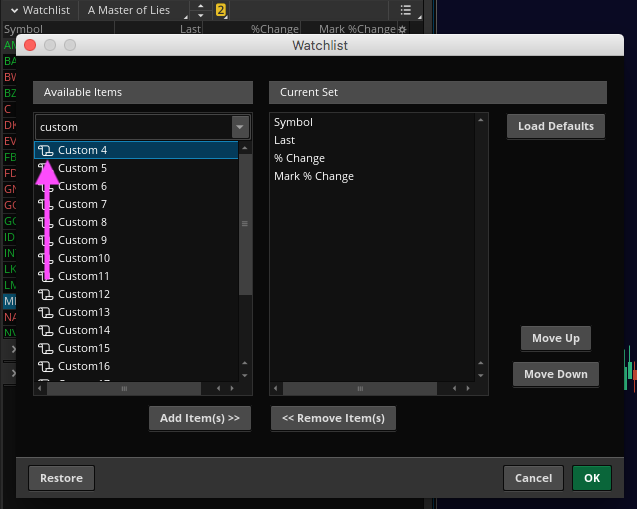Click the scroll icon beside Custom 15
Screen dimensions: 637x509
click(x=45, y=348)
